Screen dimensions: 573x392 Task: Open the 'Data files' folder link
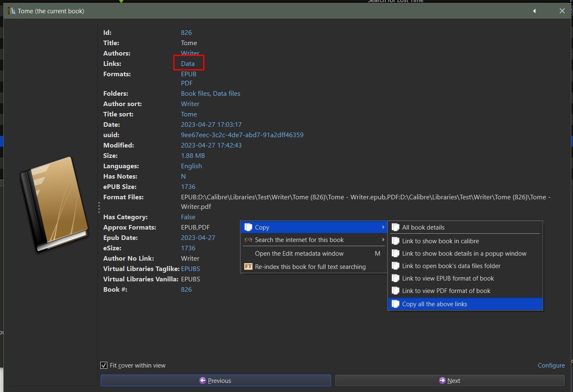226,93
